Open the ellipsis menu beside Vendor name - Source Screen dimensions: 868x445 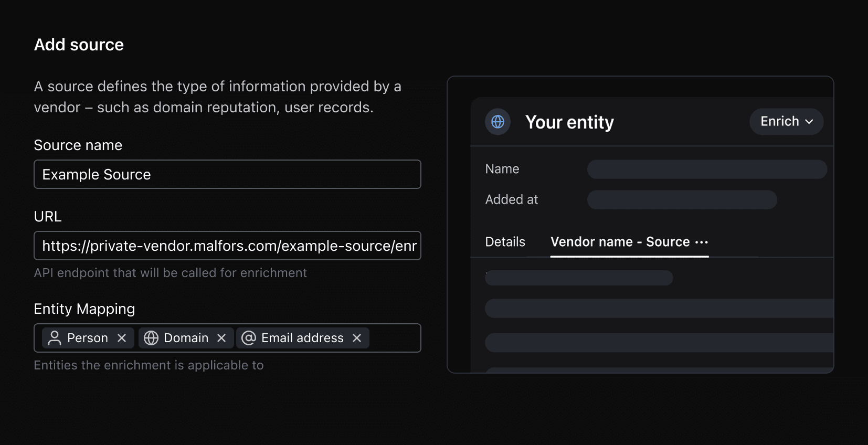(x=702, y=242)
